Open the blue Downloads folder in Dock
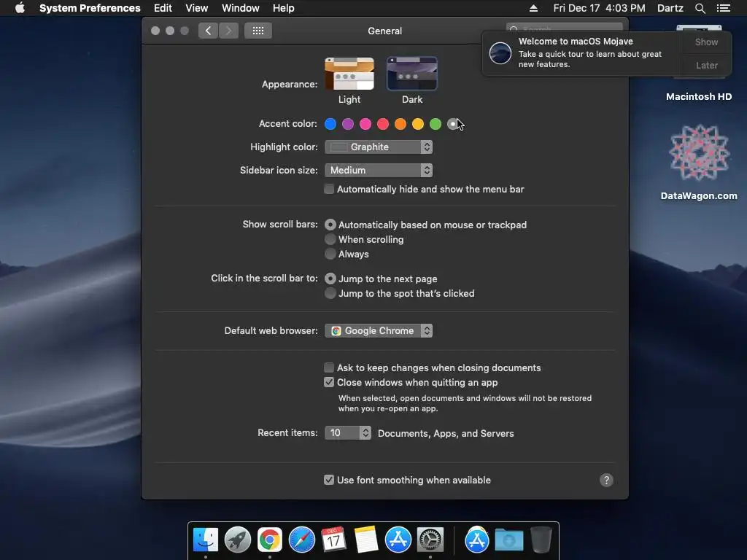This screenshot has width=747, height=560. 508,540
